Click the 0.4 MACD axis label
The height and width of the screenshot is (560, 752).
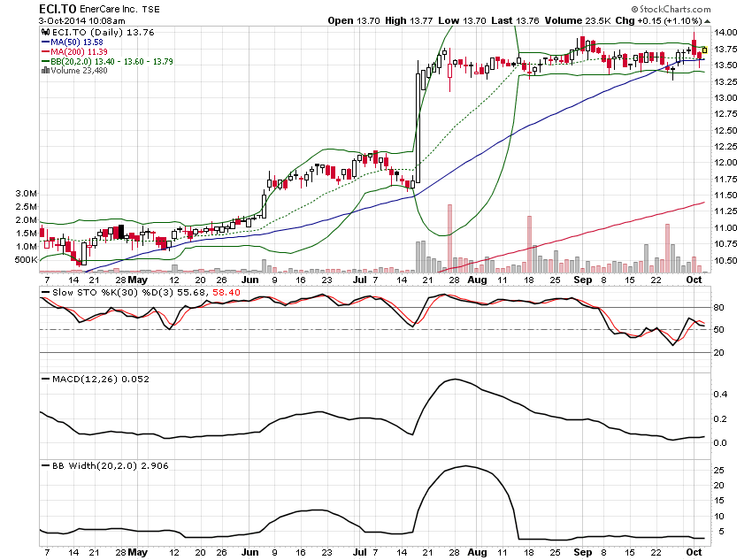[721, 394]
